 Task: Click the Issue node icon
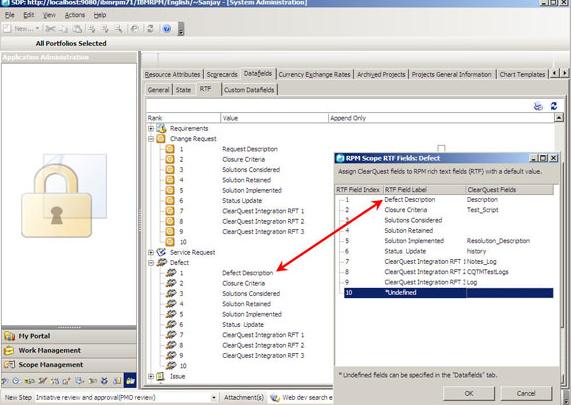point(161,376)
